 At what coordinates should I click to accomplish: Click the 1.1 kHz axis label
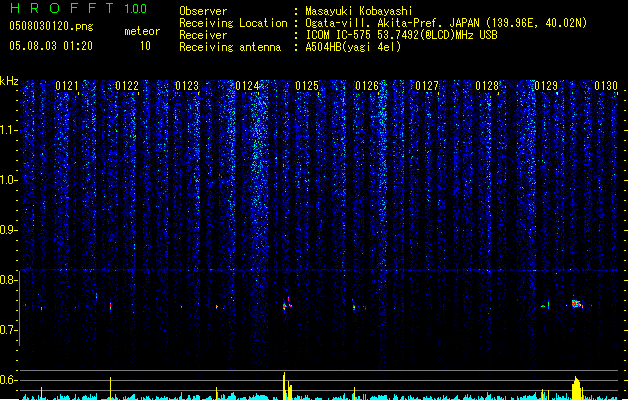pyautogui.click(x=8, y=130)
